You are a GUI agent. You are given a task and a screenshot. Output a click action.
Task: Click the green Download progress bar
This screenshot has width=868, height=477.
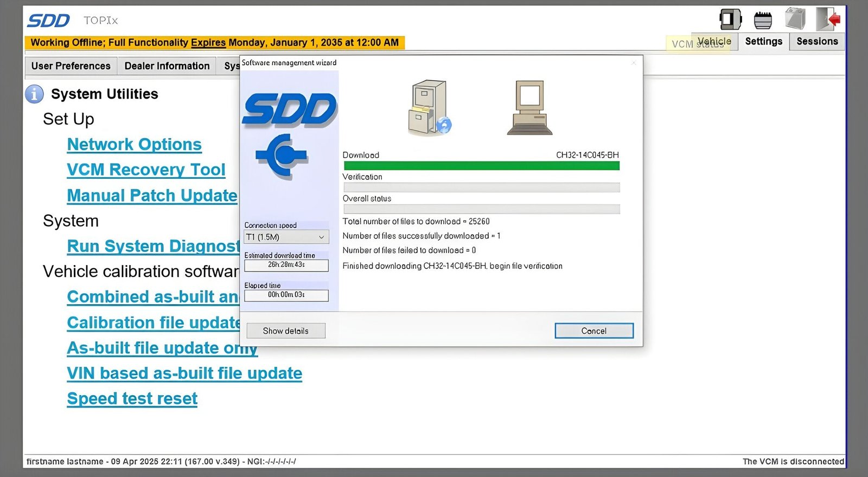(x=482, y=166)
